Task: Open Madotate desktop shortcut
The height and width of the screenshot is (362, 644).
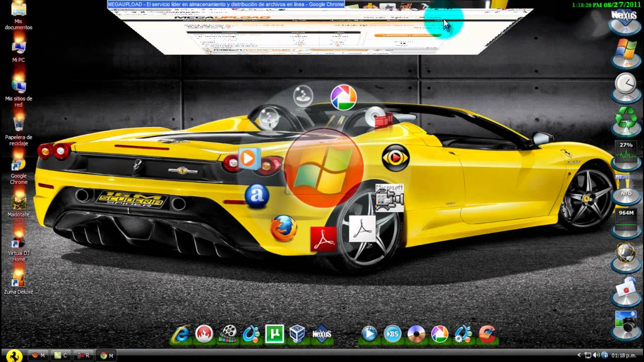Action: (19, 206)
